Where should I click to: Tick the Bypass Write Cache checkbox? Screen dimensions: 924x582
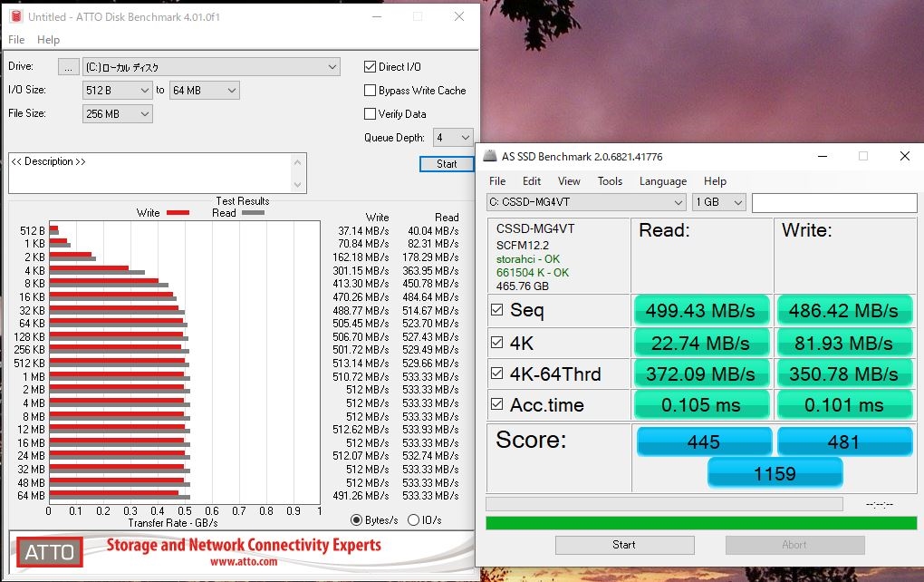tap(371, 91)
